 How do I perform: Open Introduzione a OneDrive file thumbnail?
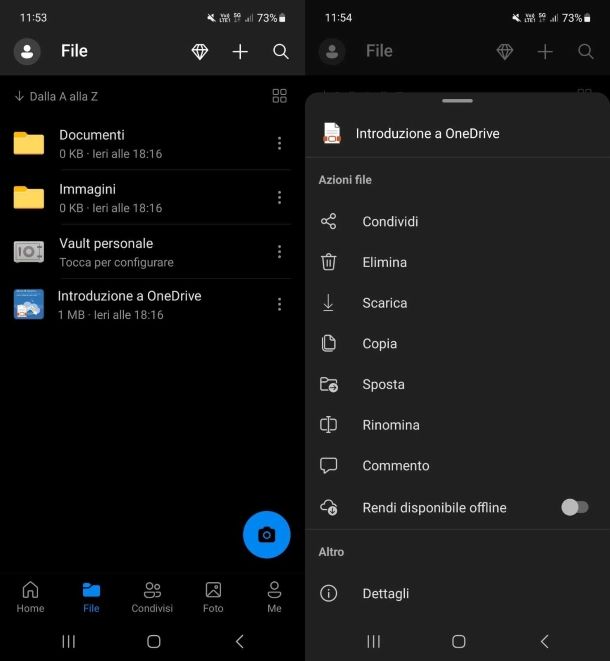29,304
